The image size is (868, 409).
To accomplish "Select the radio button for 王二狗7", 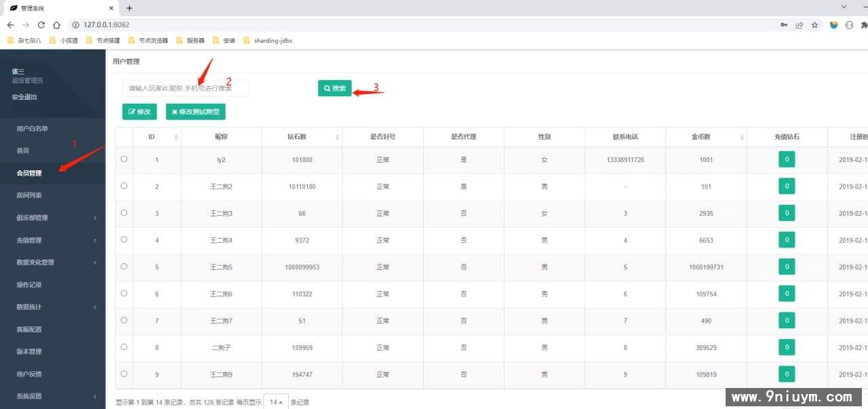I will pos(123,319).
